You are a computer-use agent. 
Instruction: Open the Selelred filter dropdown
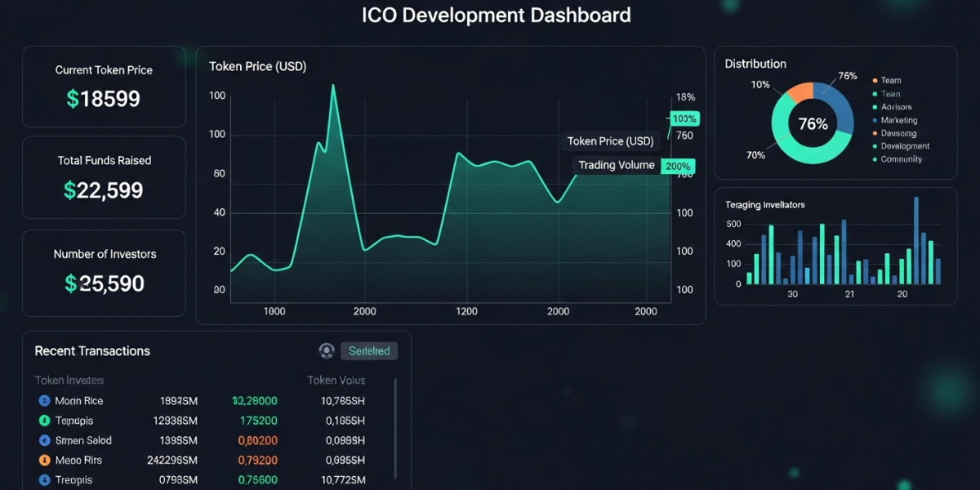368,350
